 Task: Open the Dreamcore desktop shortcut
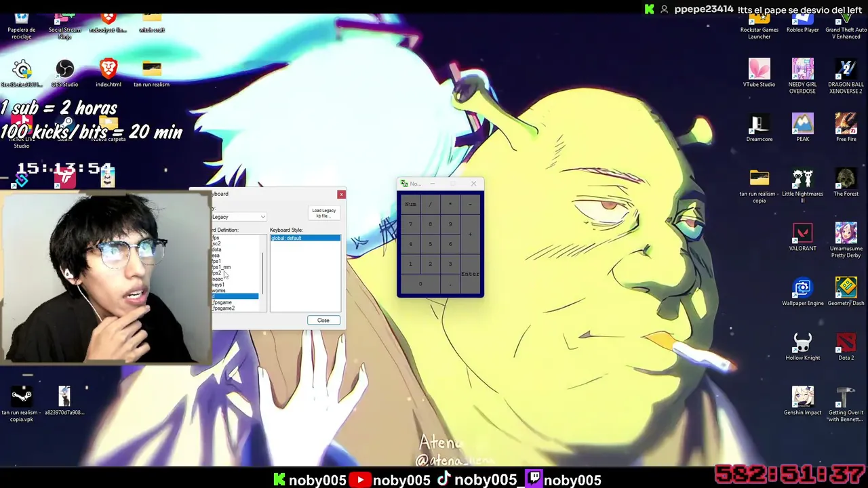[x=759, y=127]
